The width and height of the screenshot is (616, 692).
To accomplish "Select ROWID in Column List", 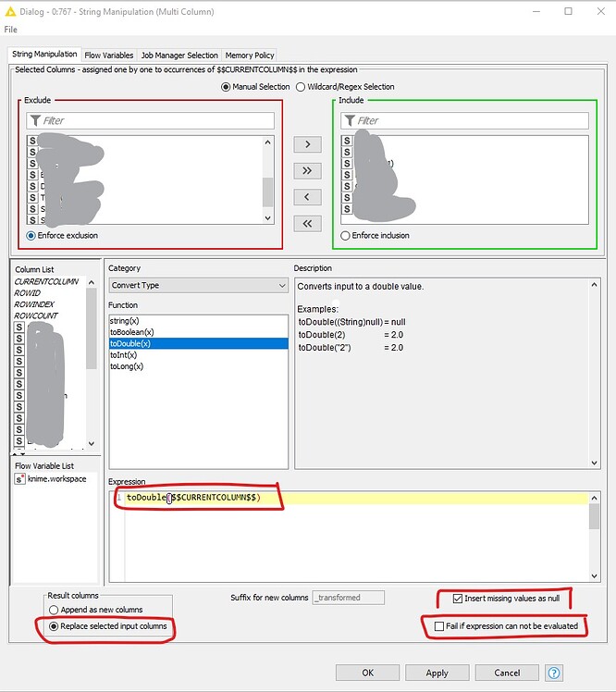I will click(28, 293).
